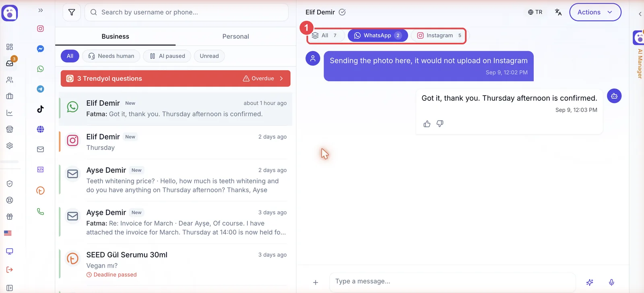Screen dimensions: 644x293
Task: Change language via US flag icon
Action: tap(8, 233)
